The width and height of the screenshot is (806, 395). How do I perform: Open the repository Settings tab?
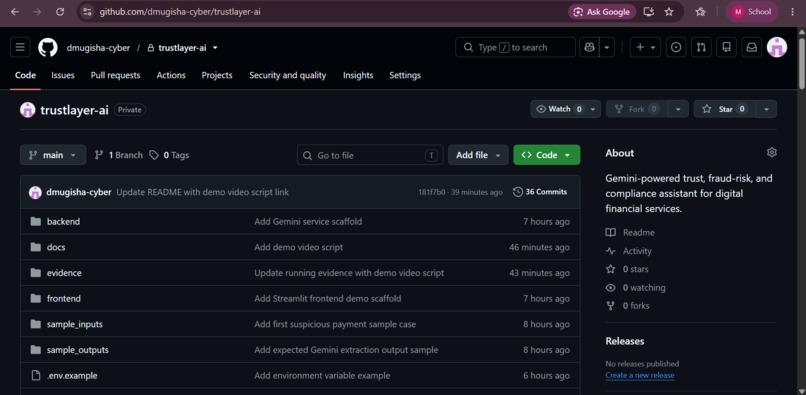405,75
